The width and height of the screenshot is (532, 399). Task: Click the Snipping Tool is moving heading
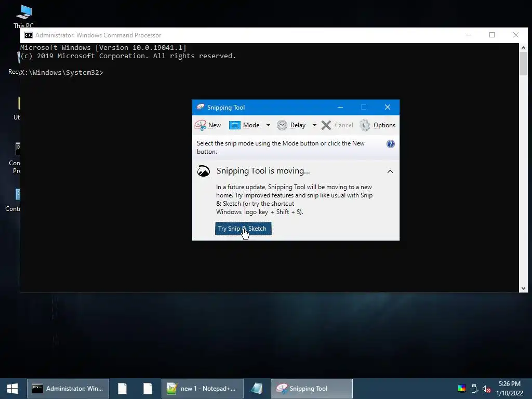click(263, 170)
